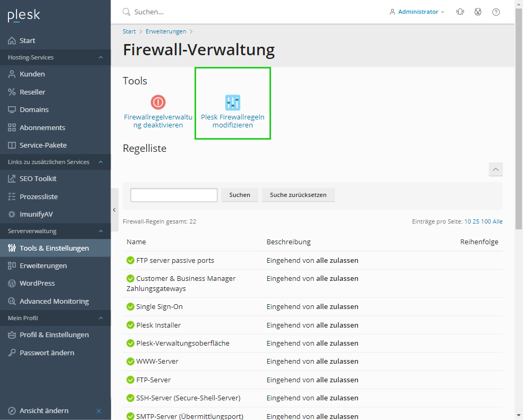This screenshot has height=420, width=523.
Task: Click the blue sliders modify rules icon
Action: pos(232,102)
